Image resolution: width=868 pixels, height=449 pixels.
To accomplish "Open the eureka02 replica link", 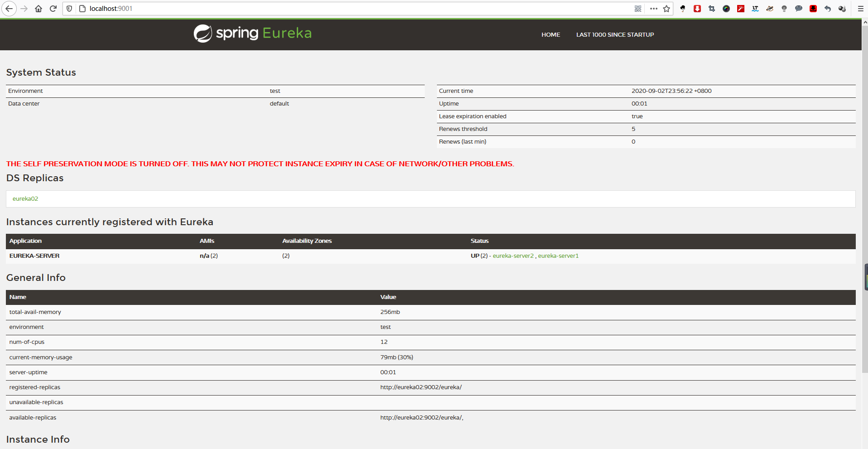I will (25, 199).
